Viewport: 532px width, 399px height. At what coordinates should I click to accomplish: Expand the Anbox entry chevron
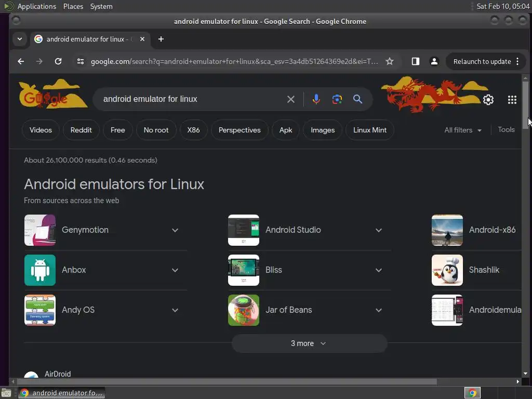(x=175, y=270)
